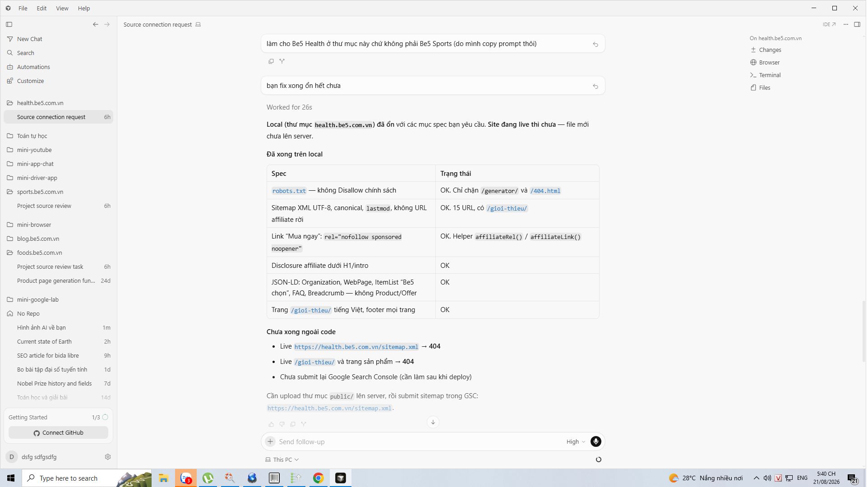Start voice input in the composer

596,442
